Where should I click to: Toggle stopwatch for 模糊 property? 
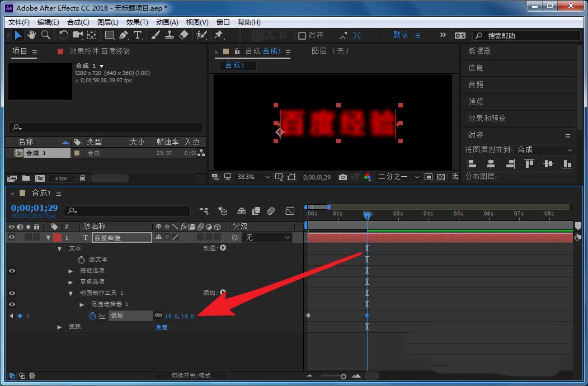(x=92, y=316)
